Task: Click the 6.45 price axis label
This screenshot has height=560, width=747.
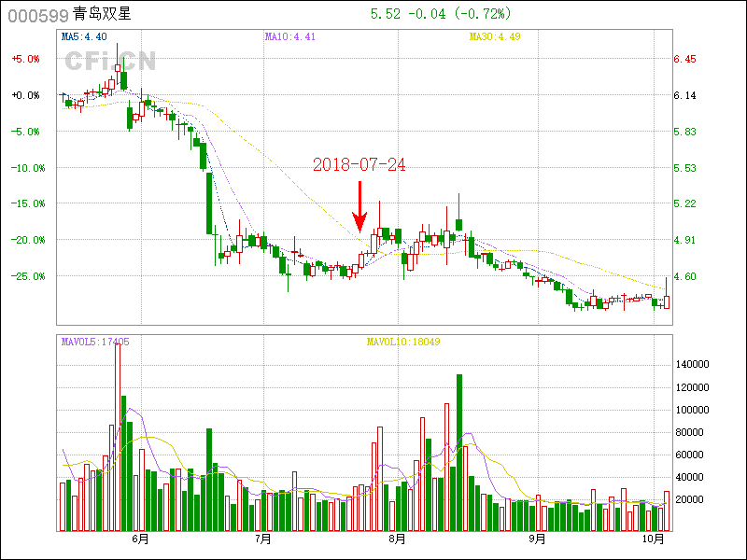Action: (x=684, y=59)
